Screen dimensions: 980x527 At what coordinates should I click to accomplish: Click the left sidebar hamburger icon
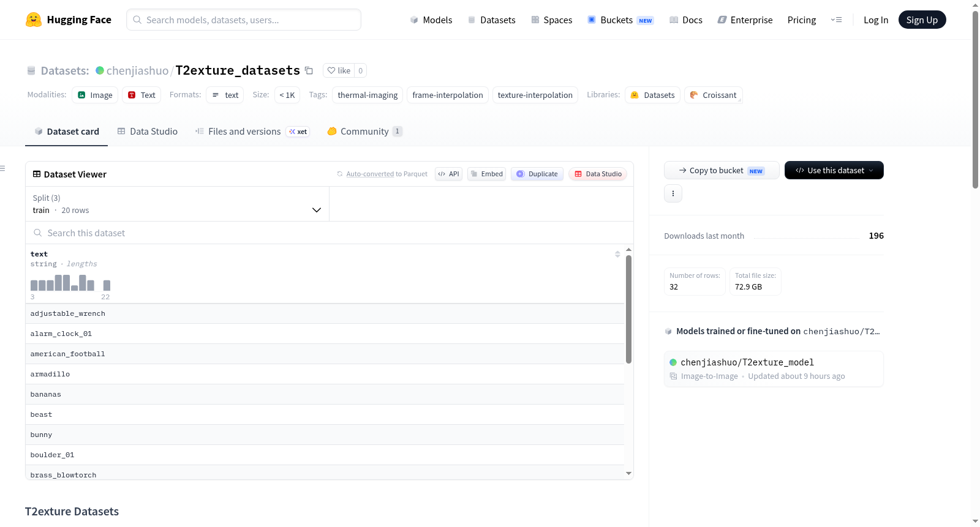click(3, 168)
